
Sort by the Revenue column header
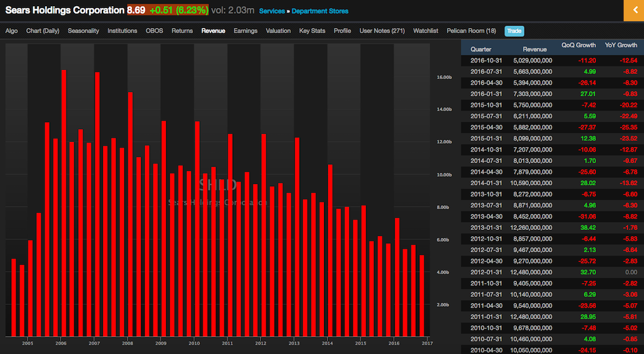535,49
